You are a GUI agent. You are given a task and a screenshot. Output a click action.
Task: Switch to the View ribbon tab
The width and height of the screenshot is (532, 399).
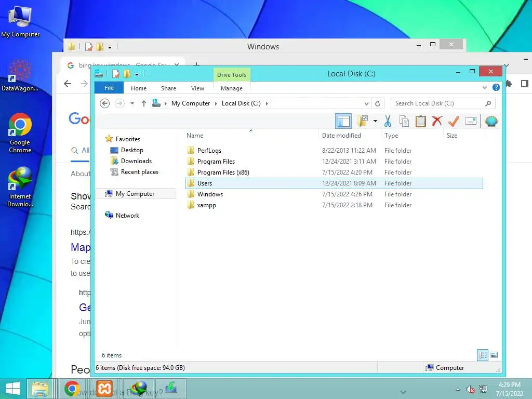pos(197,88)
